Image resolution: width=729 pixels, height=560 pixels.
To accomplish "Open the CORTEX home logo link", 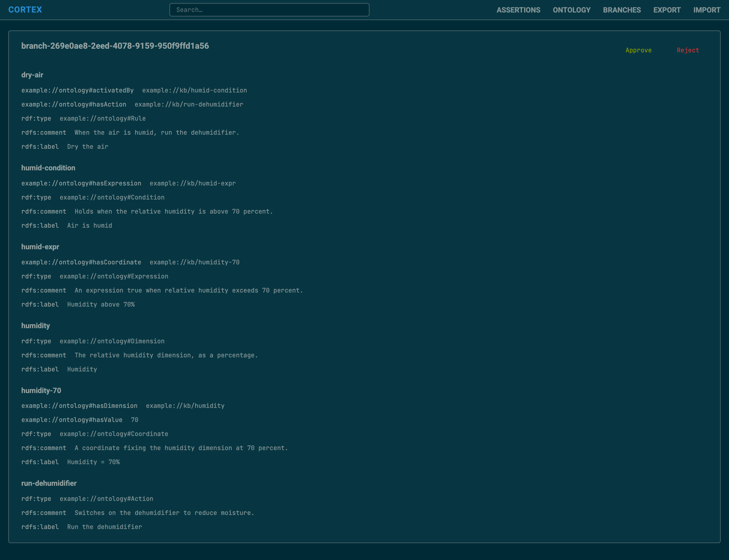I will (x=25, y=10).
